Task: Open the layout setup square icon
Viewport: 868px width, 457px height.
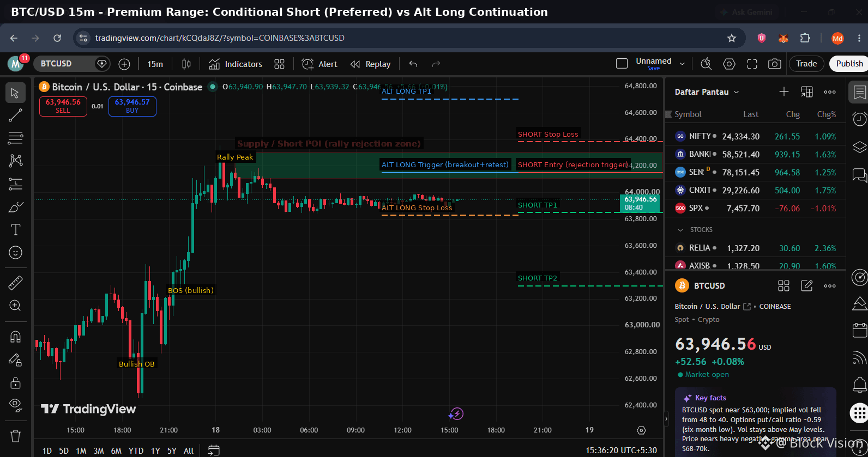Action: pos(622,64)
